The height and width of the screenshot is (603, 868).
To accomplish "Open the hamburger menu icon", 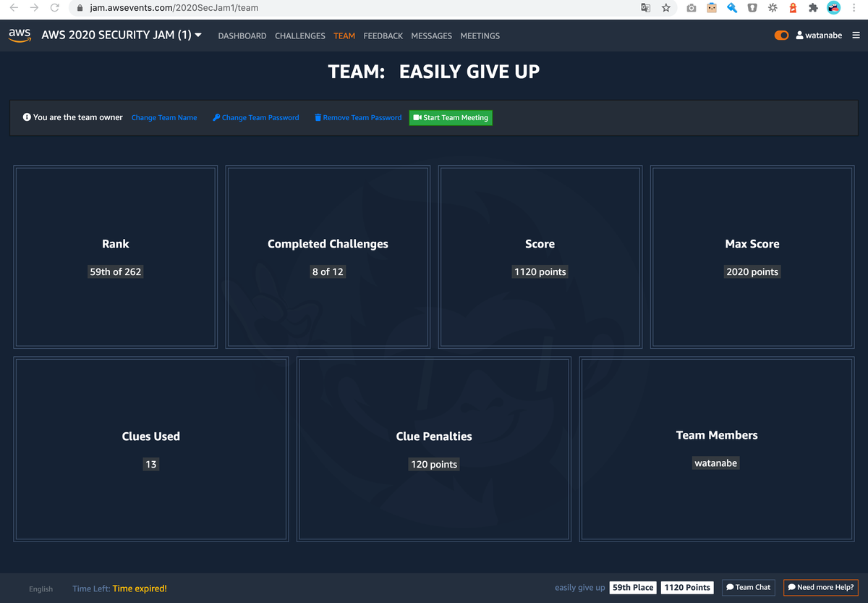I will [x=856, y=35].
